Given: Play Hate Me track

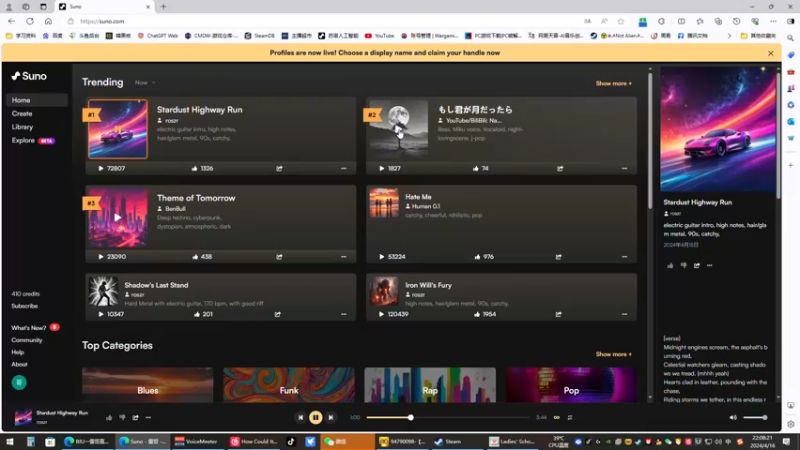Looking at the screenshot, I should (382, 257).
